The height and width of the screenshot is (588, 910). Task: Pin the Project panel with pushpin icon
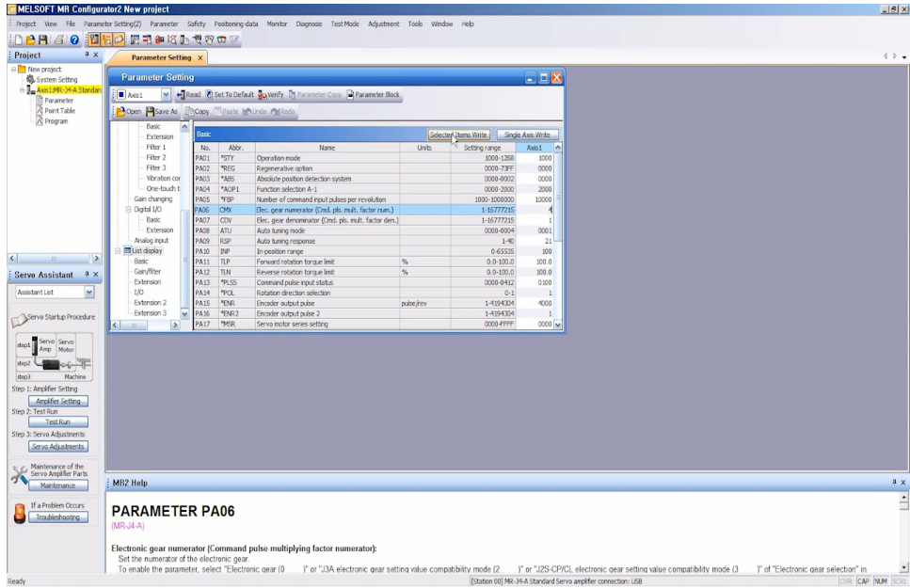[x=83, y=56]
